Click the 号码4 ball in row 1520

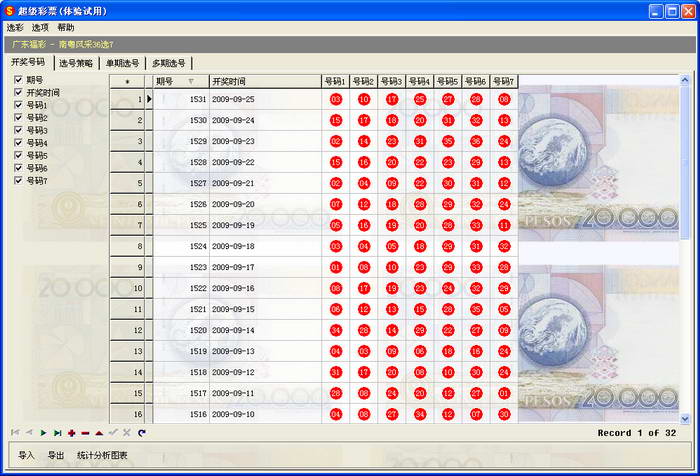(420, 330)
